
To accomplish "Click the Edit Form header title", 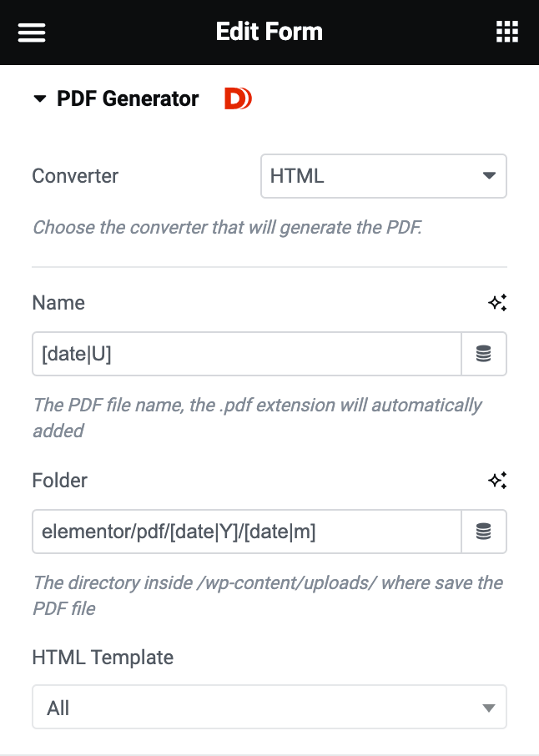I will [269, 33].
